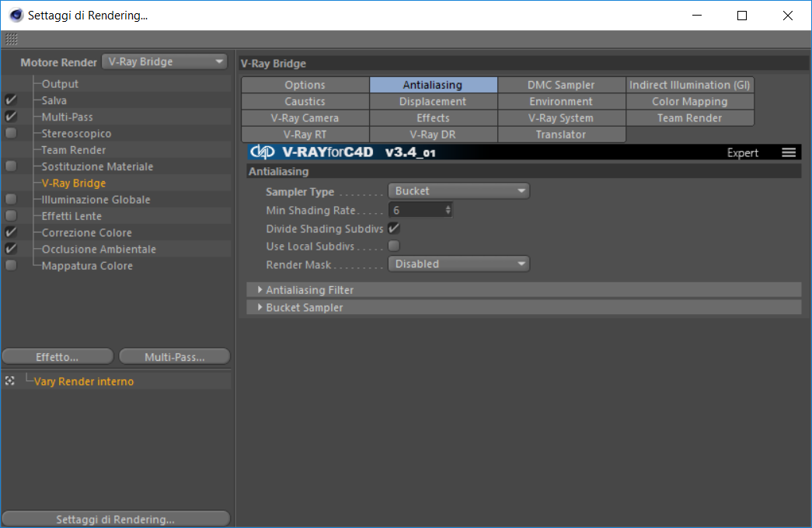The height and width of the screenshot is (528, 812).
Task: Switch to the Options tab
Action: [305, 85]
